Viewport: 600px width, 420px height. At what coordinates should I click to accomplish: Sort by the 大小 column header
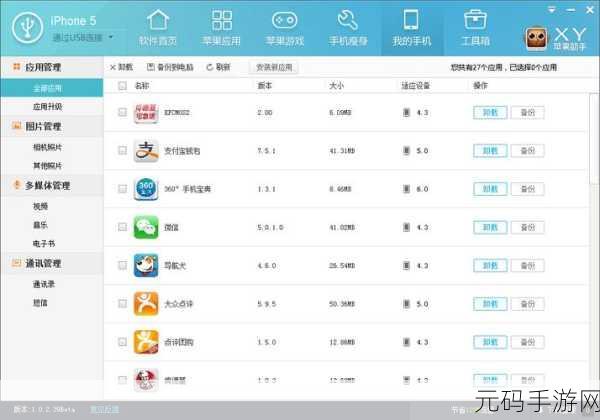(336, 86)
